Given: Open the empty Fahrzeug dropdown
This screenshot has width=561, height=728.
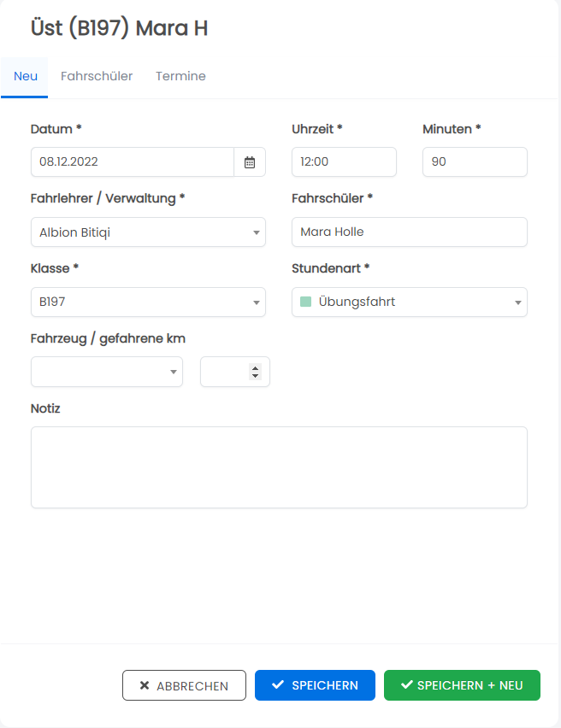Looking at the screenshot, I should (x=107, y=372).
